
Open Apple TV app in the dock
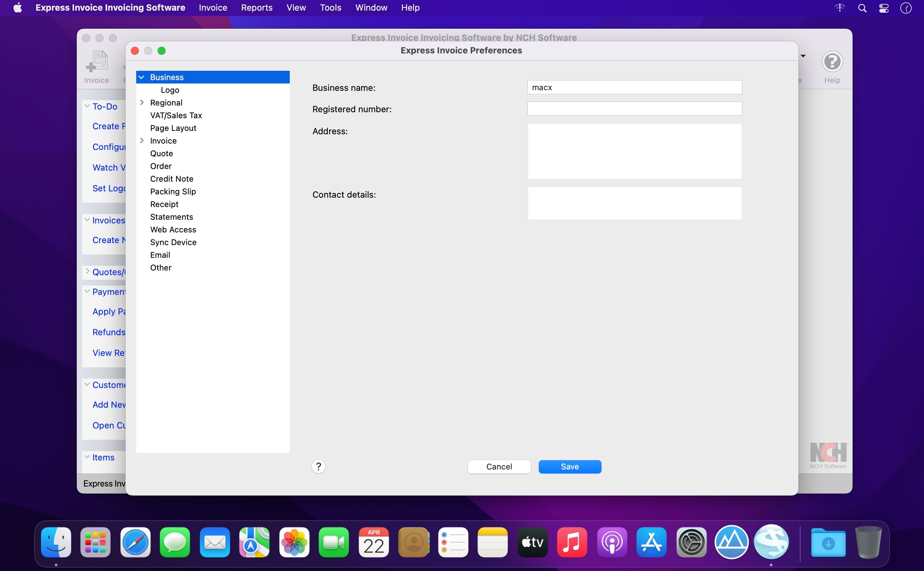tap(532, 542)
